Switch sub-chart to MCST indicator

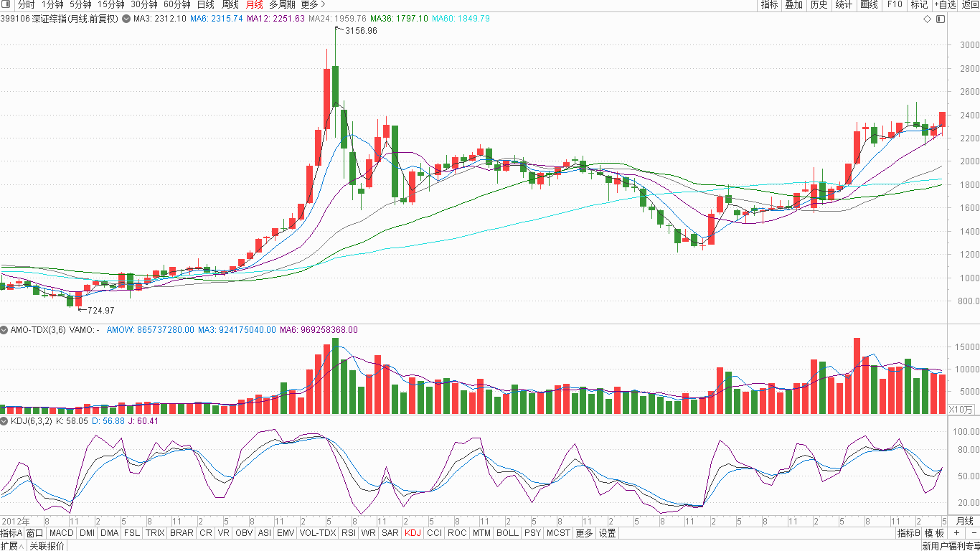point(558,533)
